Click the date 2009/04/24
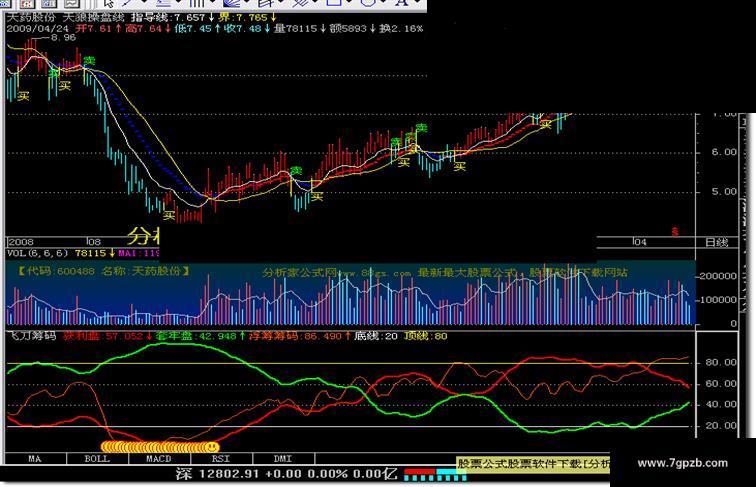The image size is (756, 487). click(x=38, y=28)
